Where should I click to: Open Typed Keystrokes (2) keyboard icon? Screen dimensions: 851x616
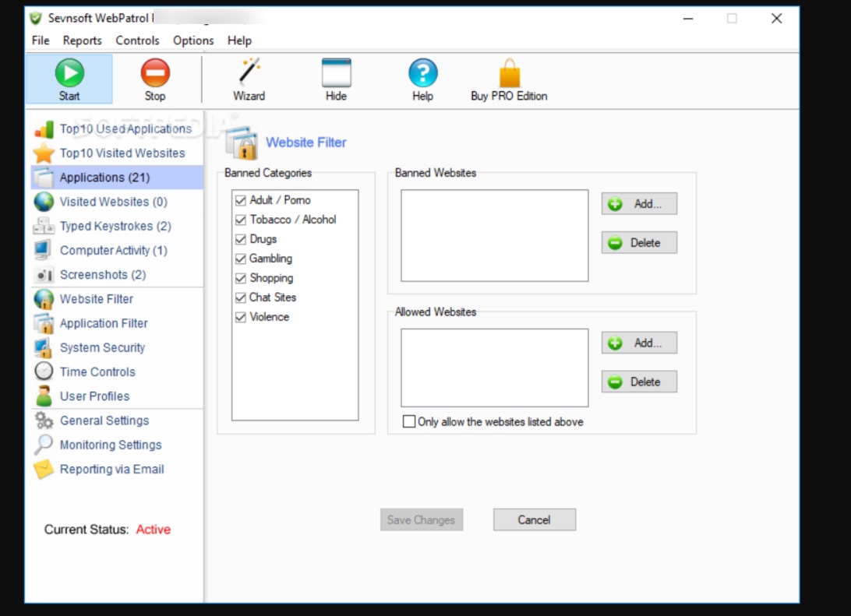click(x=44, y=226)
